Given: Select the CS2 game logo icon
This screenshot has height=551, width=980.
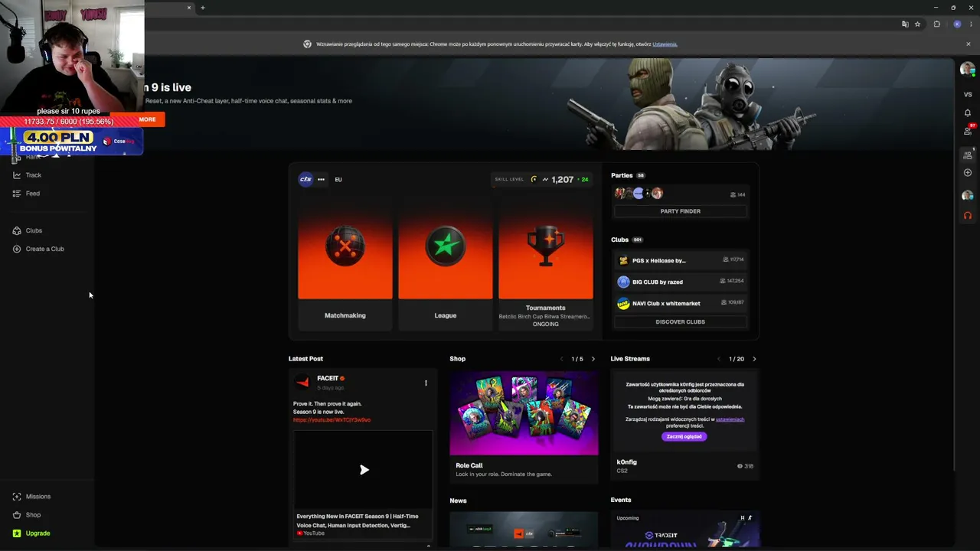Looking at the screenshot, I should (x=305, y=179).
